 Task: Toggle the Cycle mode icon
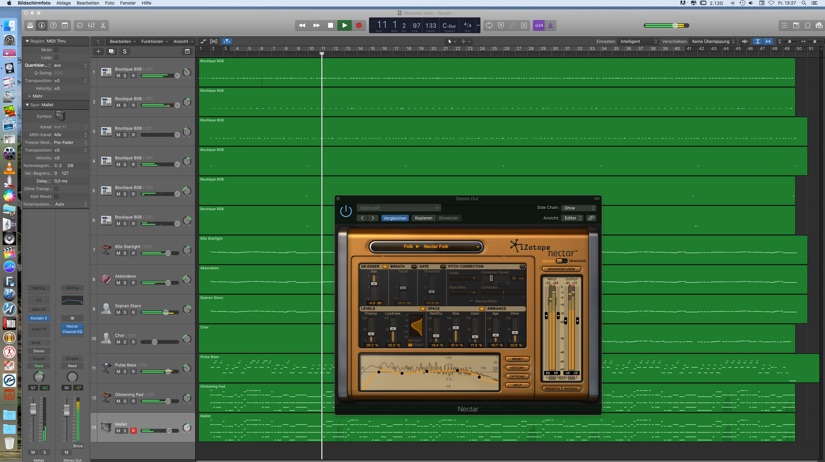pos(489,25)
